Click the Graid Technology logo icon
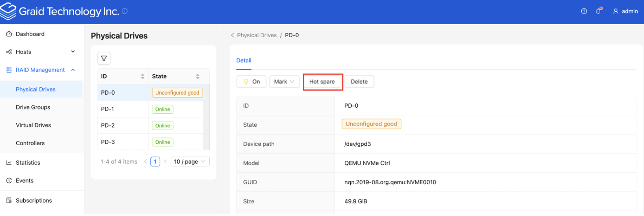The height and width of the screenshot is (216, 644). [8, 11]
